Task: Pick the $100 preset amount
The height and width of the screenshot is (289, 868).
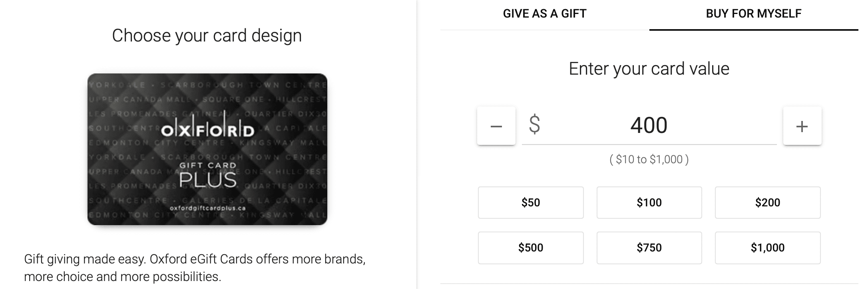Action: tap(649, 203)
